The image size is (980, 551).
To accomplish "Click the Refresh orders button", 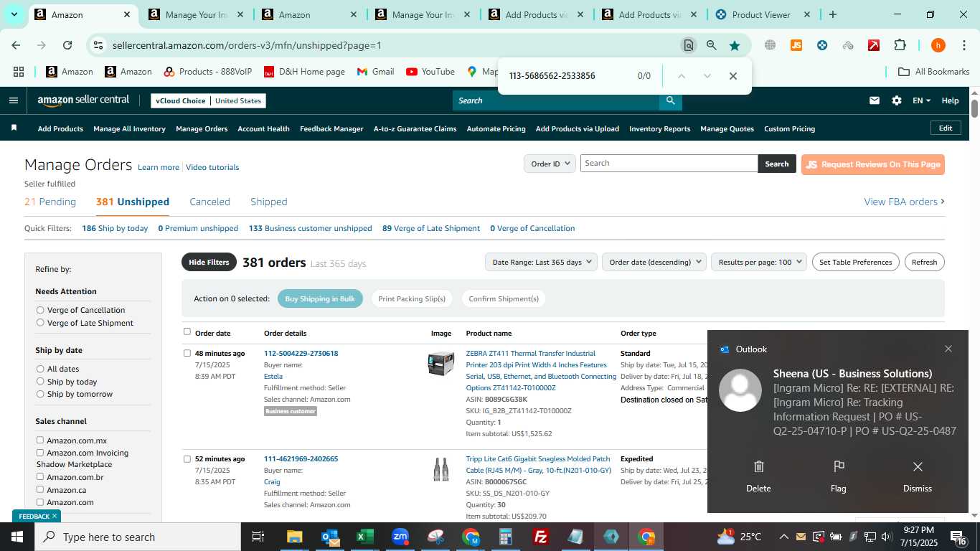I will point(924,262).
